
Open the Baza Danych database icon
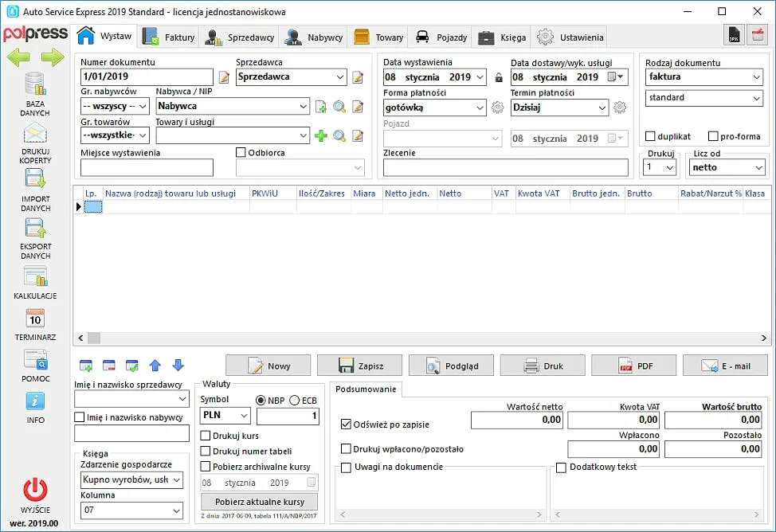[34, 84]
